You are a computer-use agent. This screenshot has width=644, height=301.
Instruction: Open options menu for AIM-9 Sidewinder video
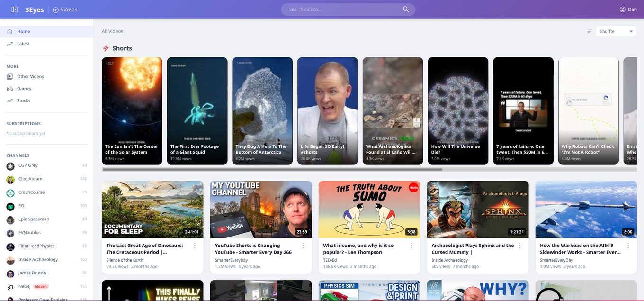[x=628, y=246]
